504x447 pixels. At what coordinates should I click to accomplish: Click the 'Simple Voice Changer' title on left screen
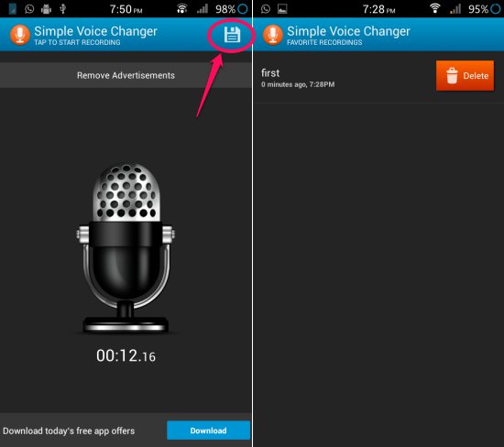coord(95,31)
